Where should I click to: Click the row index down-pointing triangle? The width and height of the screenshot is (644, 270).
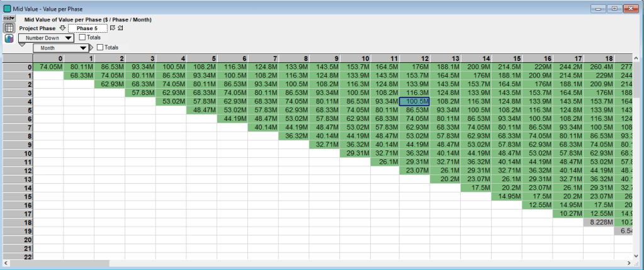[23, 45]
